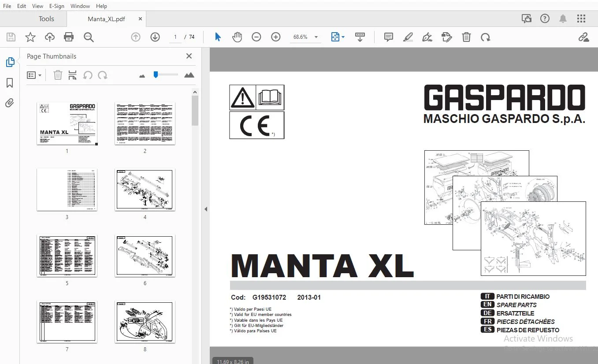Open the Find text magnifier
This screenshot has width=598, height=364.
tap(89, 37)
